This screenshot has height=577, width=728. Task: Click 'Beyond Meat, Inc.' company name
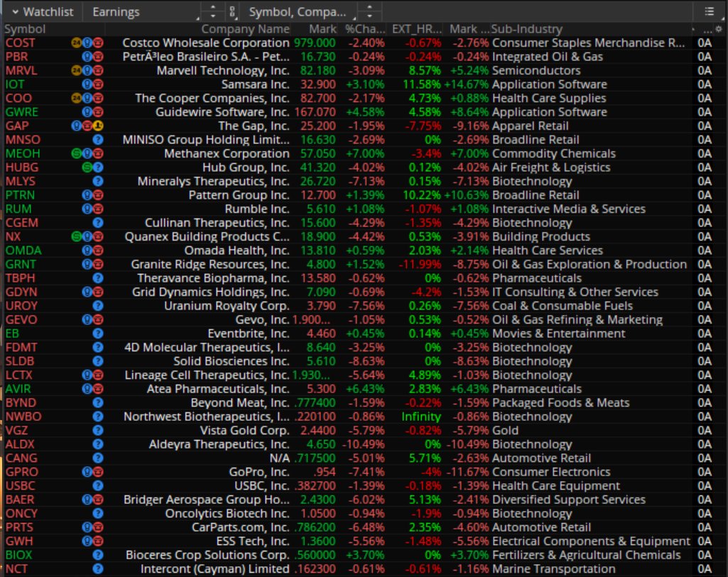pyautogui.click(x=240, y=402)
